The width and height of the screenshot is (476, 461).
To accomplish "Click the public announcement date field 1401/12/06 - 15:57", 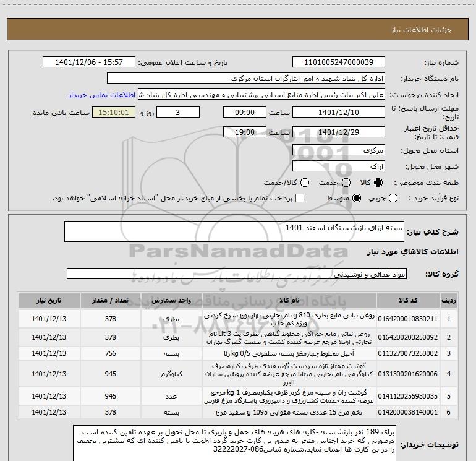I will (x=89, y=62).
